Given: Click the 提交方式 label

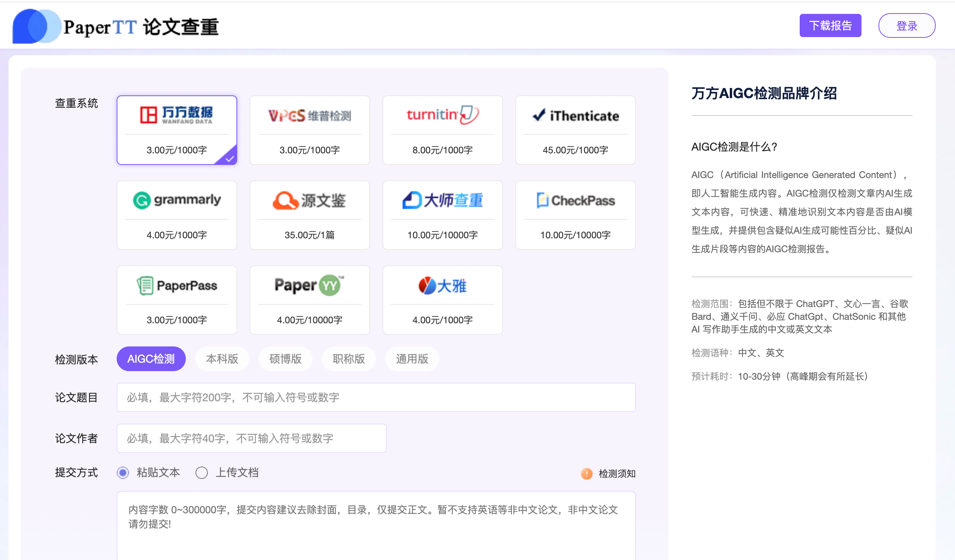Looking at the screenshot, I should (76, 472).
